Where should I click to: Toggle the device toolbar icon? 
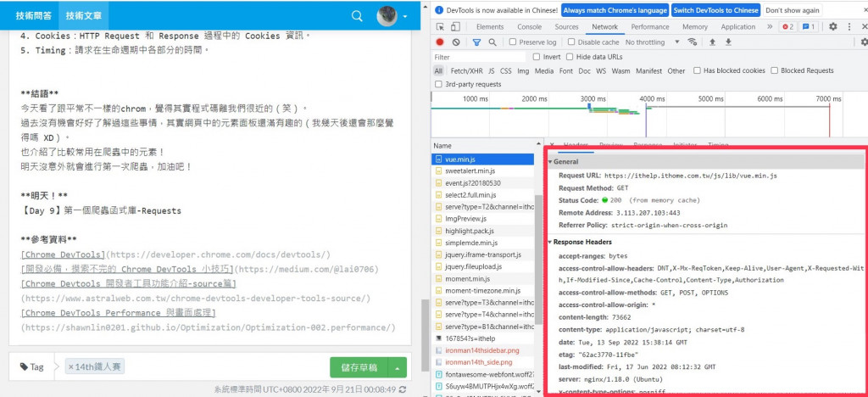tap(455, 26)
